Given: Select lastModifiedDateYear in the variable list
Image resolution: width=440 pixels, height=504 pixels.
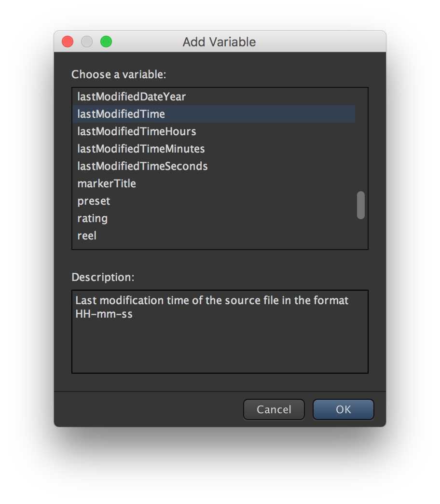Looking at the screenshot, I should [x=214, y=97].
